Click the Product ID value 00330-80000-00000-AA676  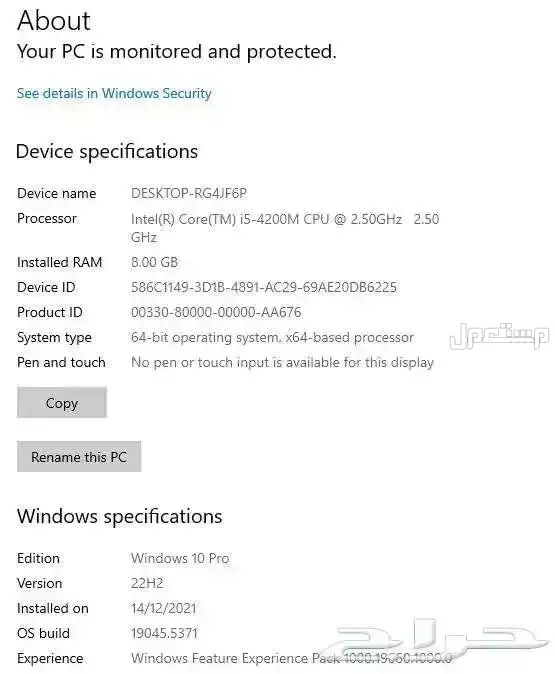(216, 312)
